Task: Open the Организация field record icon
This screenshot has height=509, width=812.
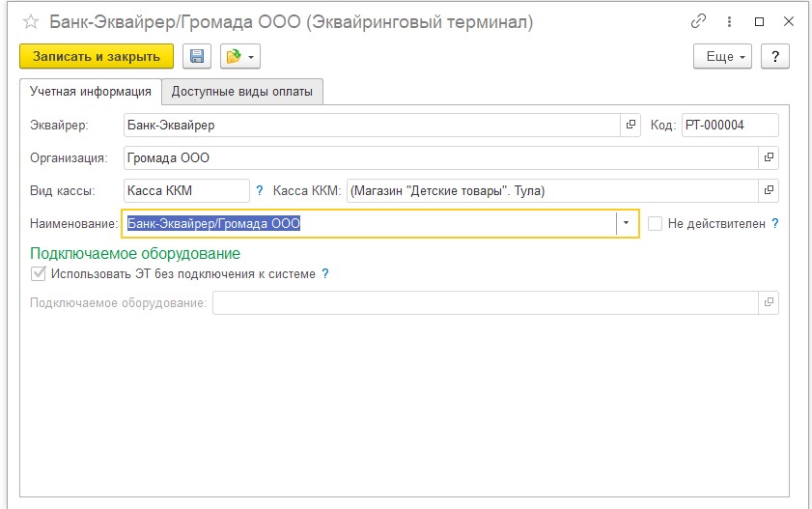Action: [x=769, y=157]
